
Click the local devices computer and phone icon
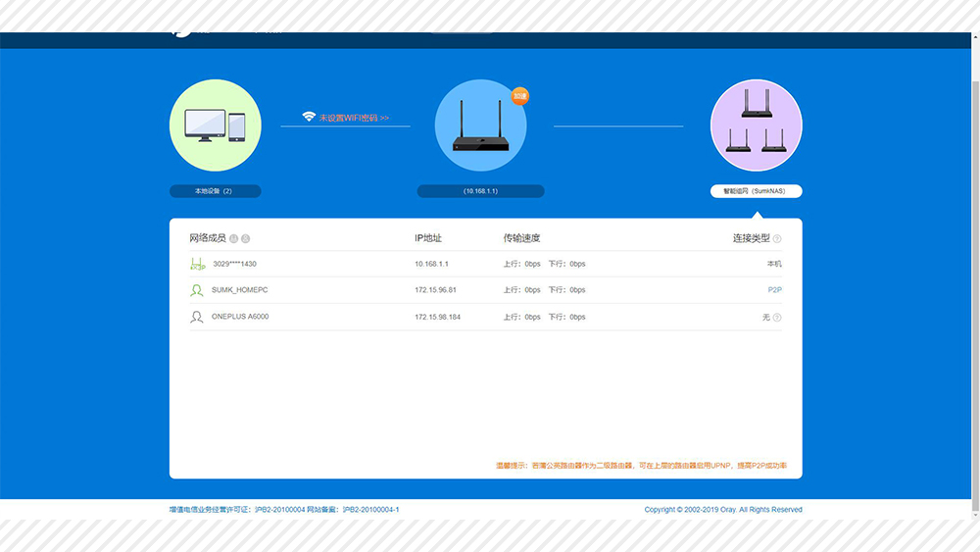(216, 125)
